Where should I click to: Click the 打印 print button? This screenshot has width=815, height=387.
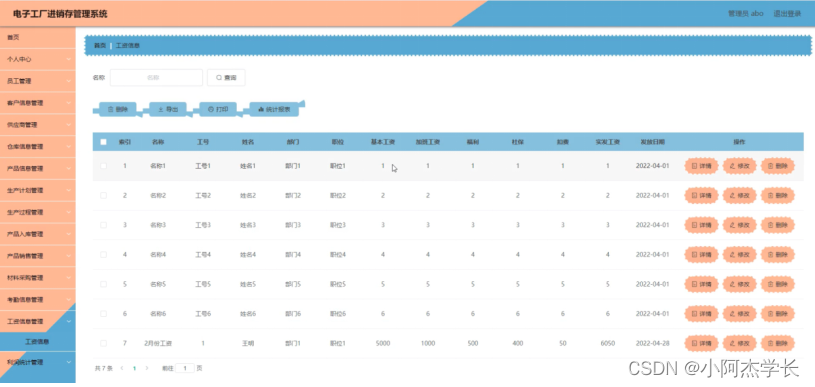[x=218, y=110]
